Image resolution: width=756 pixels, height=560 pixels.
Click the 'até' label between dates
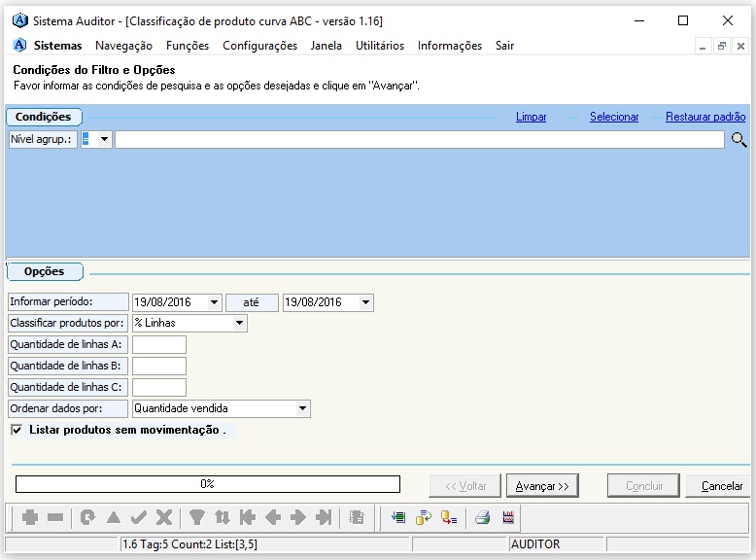(252, 302)
